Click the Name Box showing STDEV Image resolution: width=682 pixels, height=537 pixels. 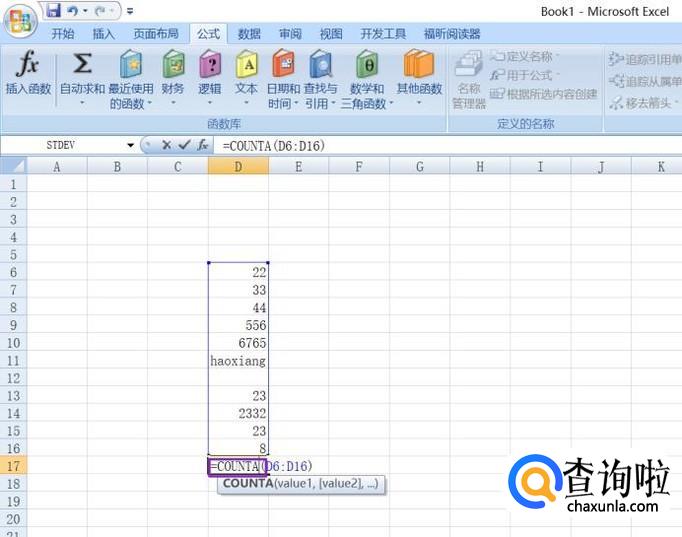click(x=63, y=145)
